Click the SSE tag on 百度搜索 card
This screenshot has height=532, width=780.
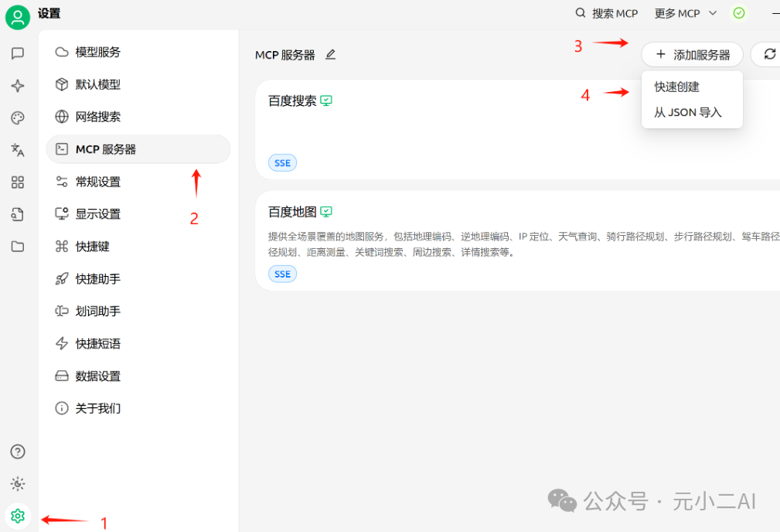[283, 162]
